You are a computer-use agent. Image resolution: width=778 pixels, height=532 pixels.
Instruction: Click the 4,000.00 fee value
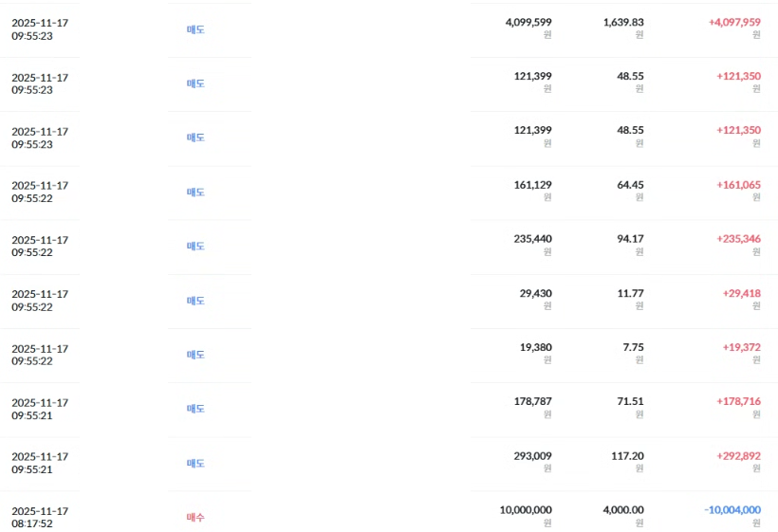pyautogui.click(x=623, y=510)
